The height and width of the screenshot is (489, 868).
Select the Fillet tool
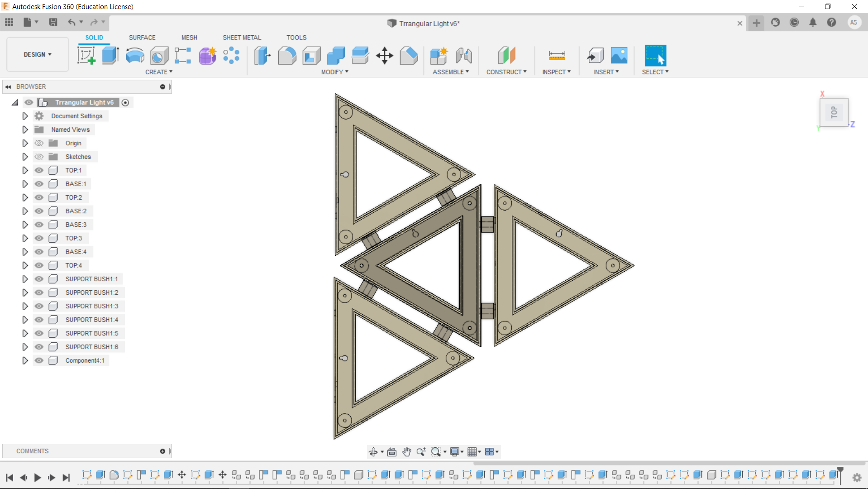(287, 56)
